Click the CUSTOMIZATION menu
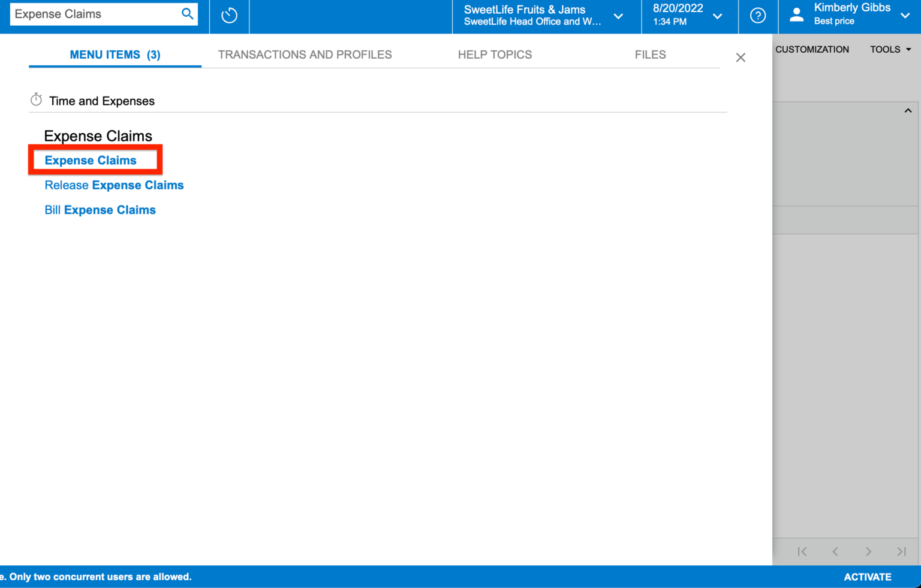This screenshot has width=921, height=588. 812,49
